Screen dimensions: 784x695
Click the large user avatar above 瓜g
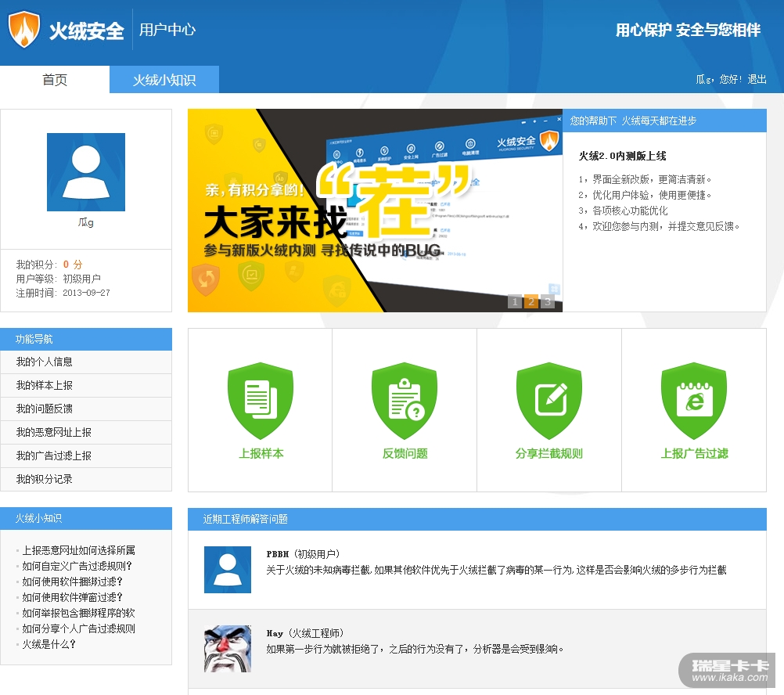[86, 172]
